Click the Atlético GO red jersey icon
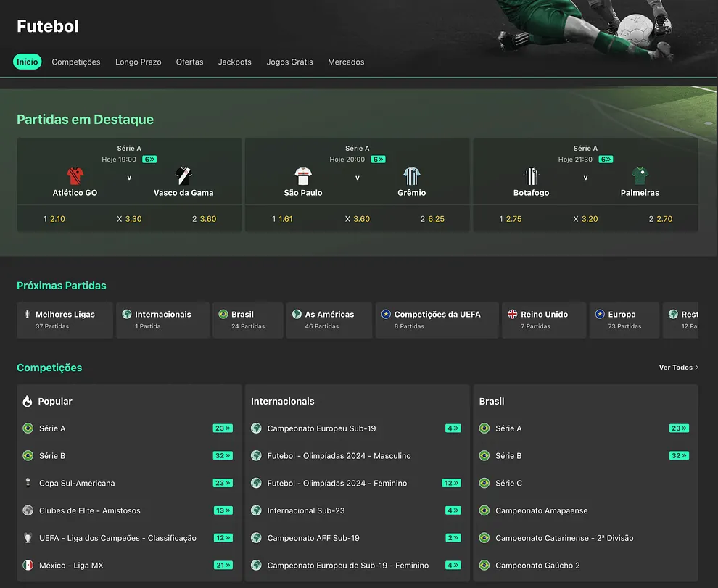This screenshot has width=718, height=588. [x=75, y=176]
